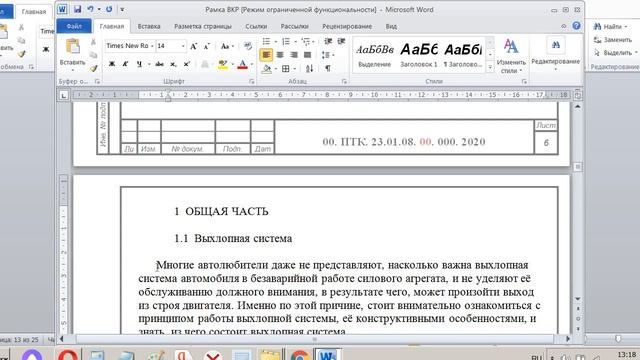Apply the Заголовок 1 style

[x=419, y=55]
